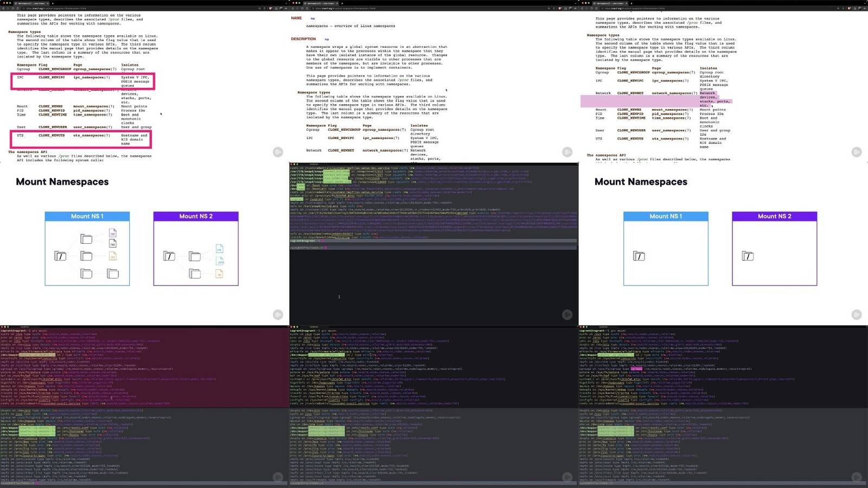Viewport: 868px width, 488px height.
Task: Click top text file icon in populated Mount NS 1
Action: [x=112, y=232]
